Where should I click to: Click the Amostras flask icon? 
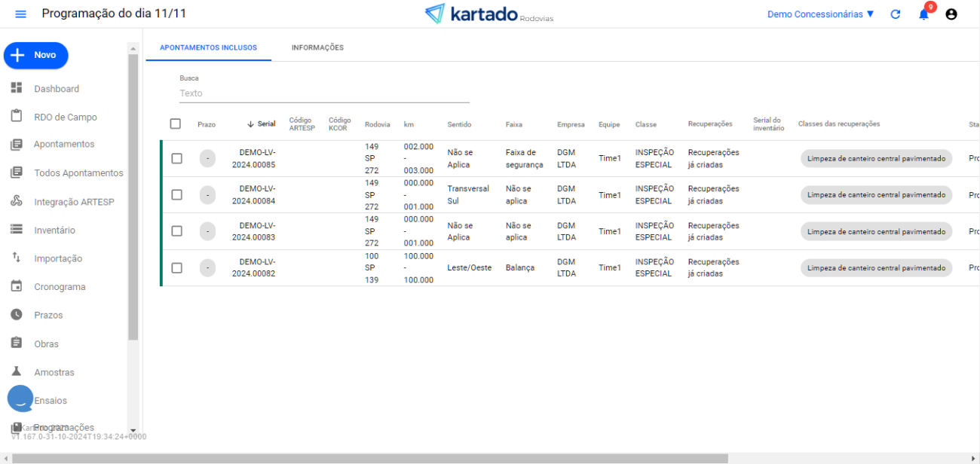click(x=17, y=371)
